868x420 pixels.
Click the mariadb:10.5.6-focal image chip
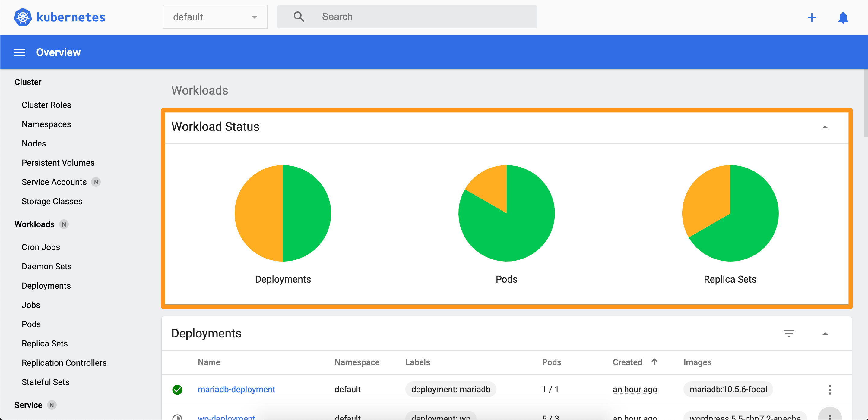[x=728, y=389]
